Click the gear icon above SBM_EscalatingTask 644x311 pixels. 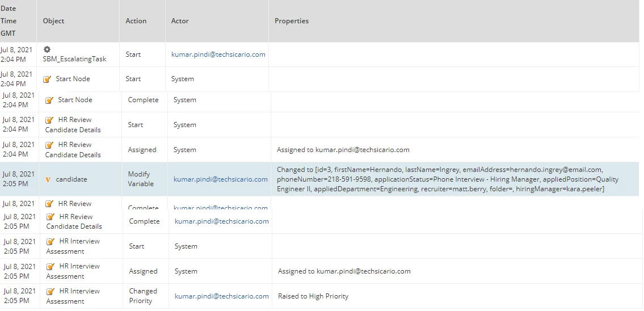(47, 49)
